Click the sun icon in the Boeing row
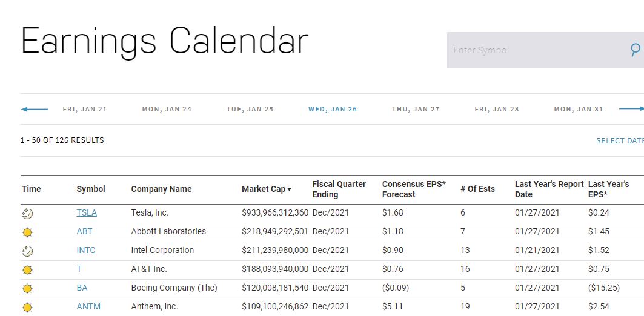Viewport: 644px width, 316px height. pos(27,288)
